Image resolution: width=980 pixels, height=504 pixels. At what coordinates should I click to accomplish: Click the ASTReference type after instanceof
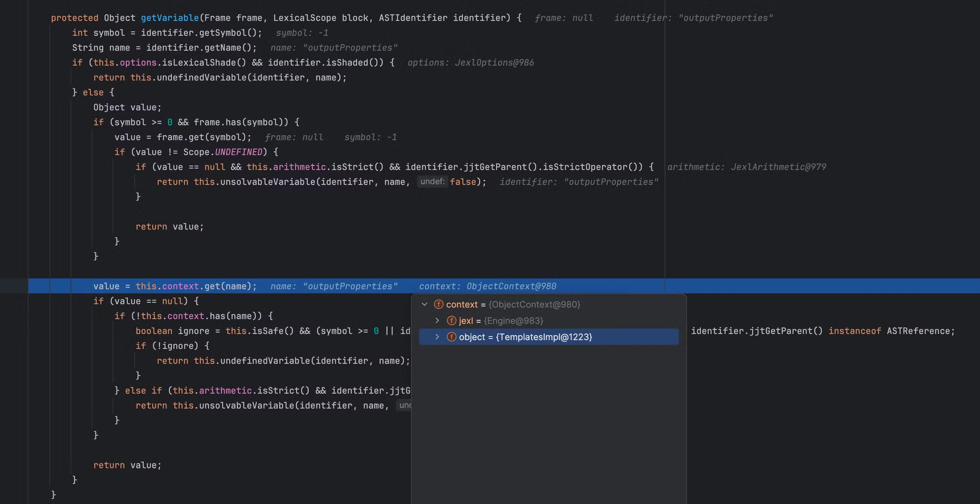pos(920,331)
